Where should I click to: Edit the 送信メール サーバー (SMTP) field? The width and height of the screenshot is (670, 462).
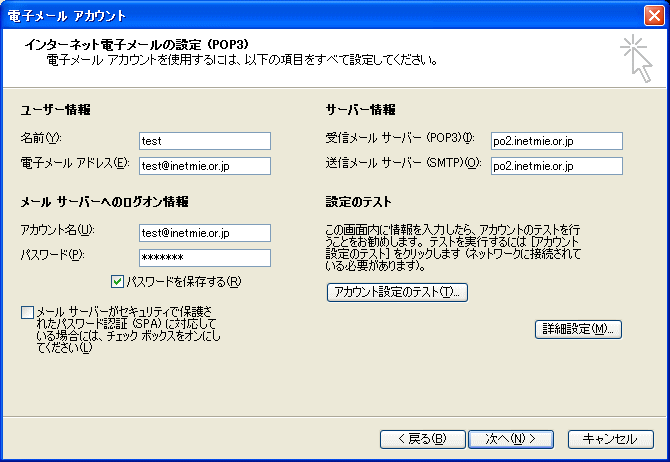(x=556, y=166)
